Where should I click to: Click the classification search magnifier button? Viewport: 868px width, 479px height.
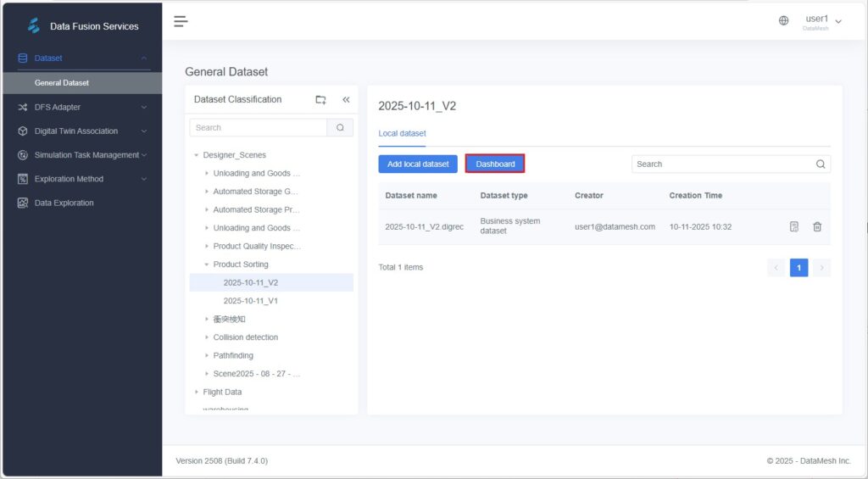click(340, 128)
